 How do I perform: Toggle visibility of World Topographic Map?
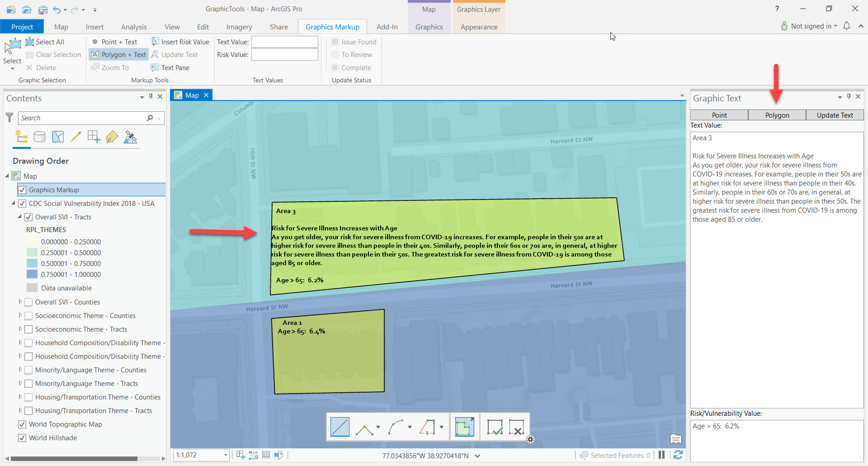(22, 424)
